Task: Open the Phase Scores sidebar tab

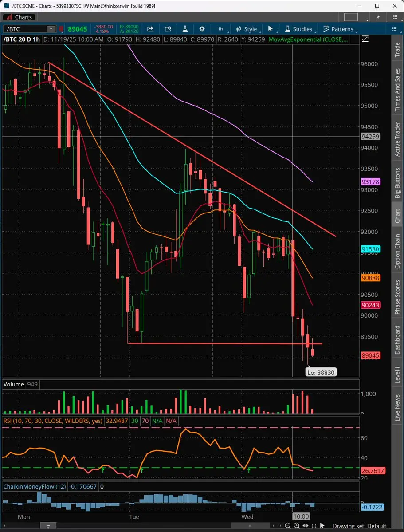Action: pyautogui.click(x=397, y=297)
